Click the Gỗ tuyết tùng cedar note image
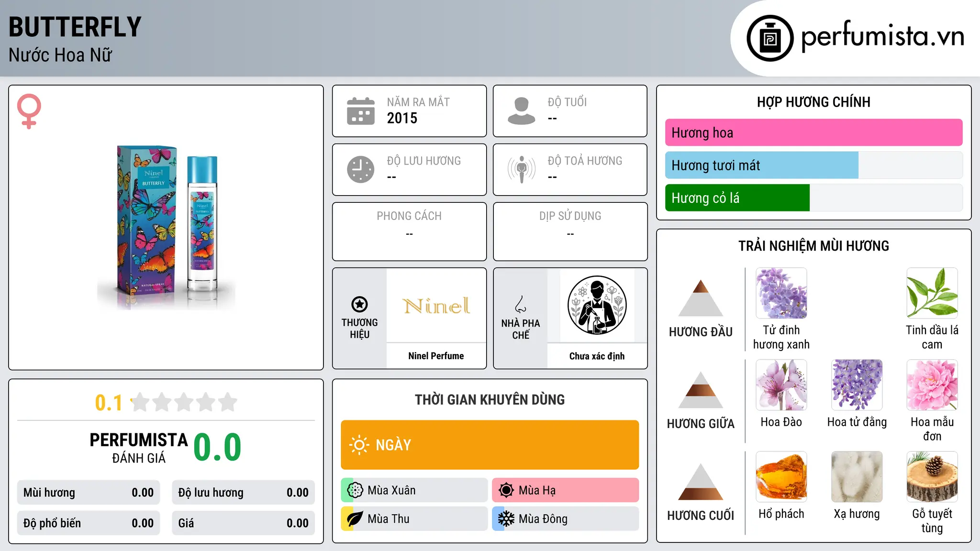Screen dimensions: 980x551 932,477
